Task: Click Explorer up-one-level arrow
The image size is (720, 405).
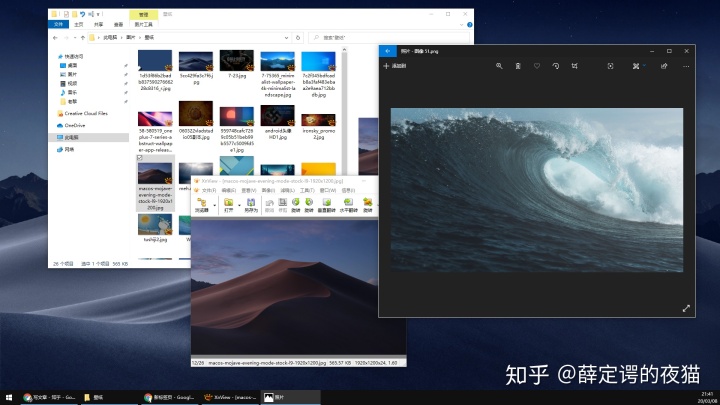Action: click(x=83, y=38)
